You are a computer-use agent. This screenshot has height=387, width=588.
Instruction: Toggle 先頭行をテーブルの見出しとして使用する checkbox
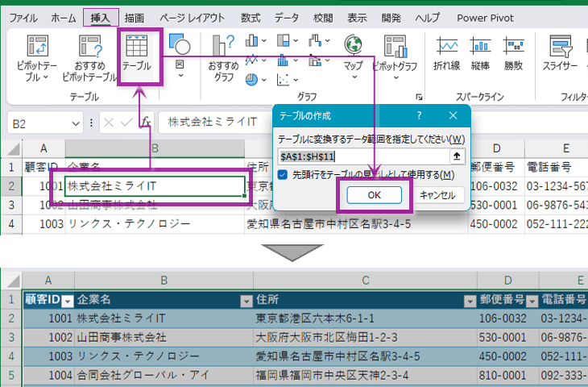[283, 174]
